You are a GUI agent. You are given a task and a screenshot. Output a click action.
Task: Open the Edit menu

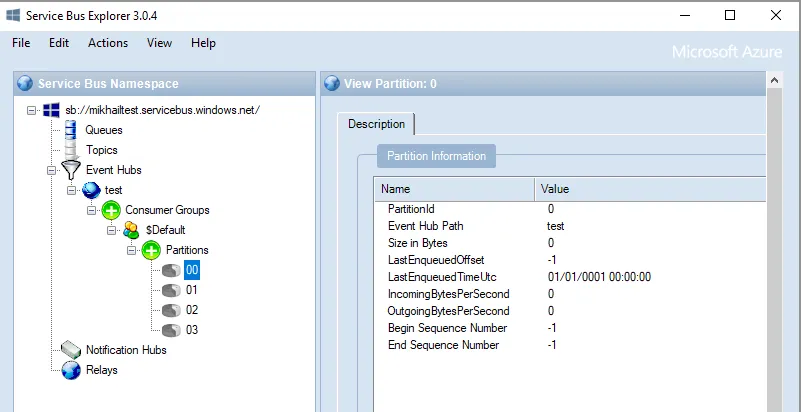(x=59, y=43)
